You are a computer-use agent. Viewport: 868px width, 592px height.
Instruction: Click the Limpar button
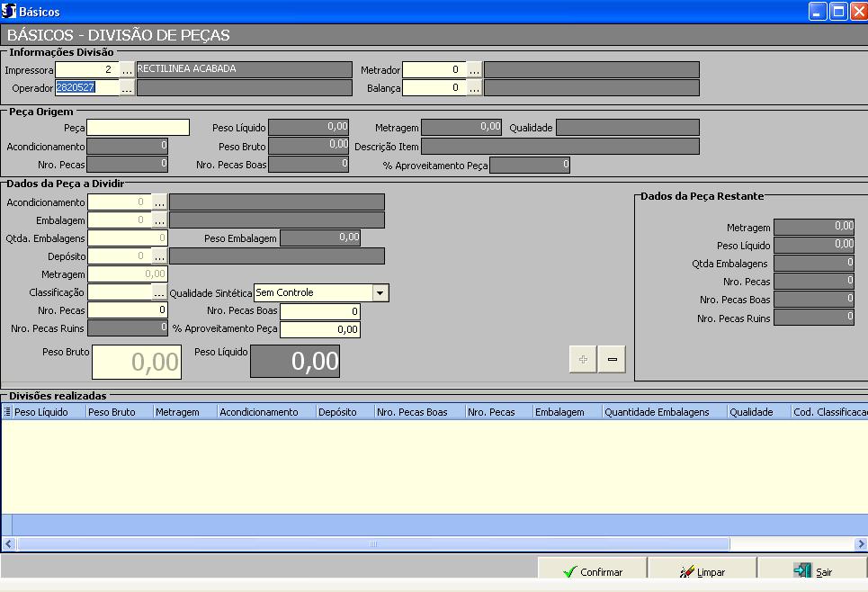point(702,571)
